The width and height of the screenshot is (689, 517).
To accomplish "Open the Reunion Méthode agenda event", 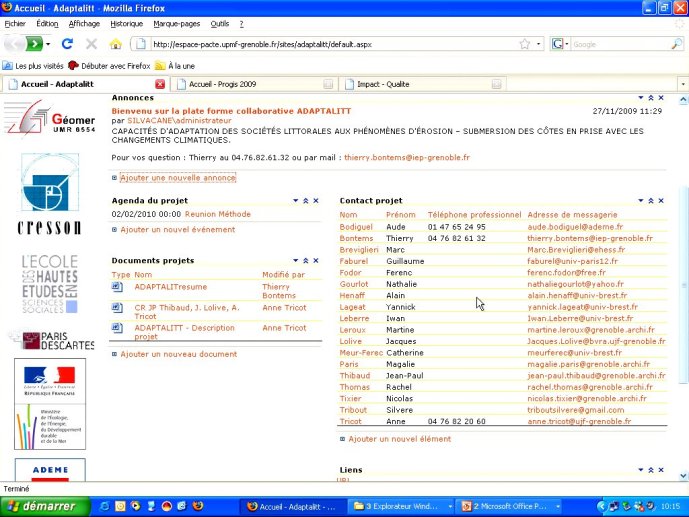I will click(218, 214).
